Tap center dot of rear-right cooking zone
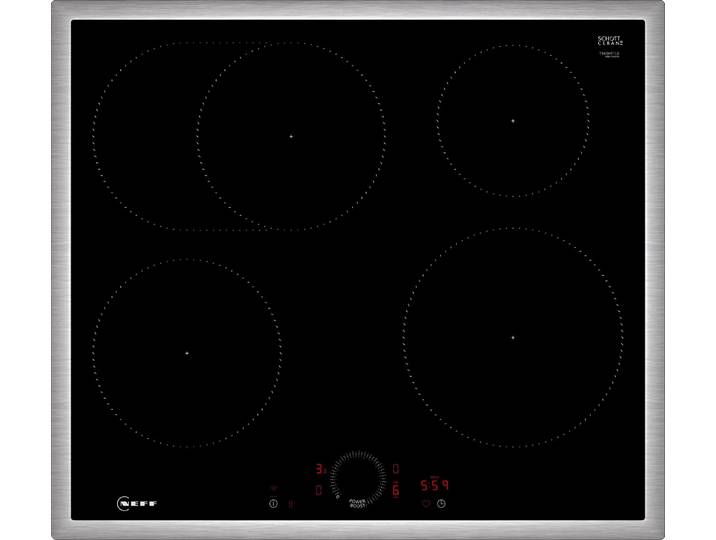716x540 pixels. (x=513, y=121)
